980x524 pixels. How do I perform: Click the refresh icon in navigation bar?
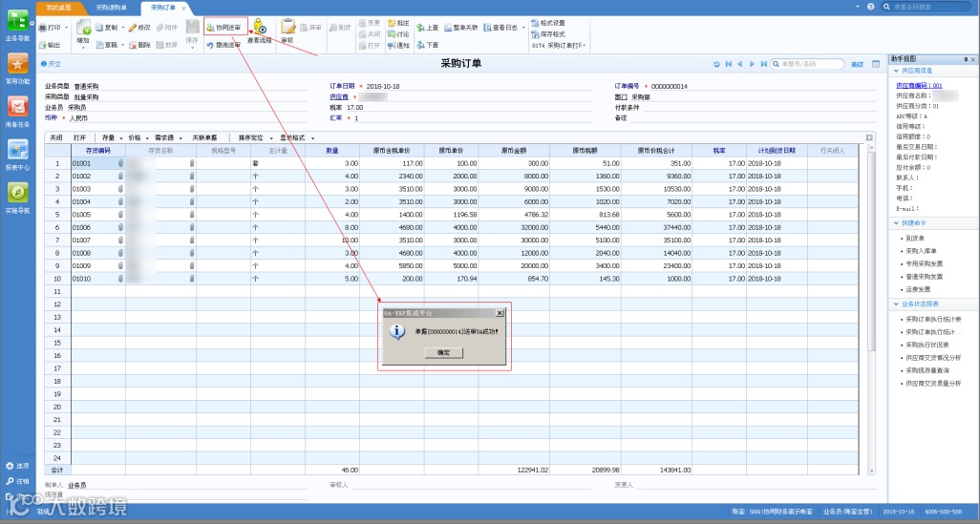pos(717,64)
